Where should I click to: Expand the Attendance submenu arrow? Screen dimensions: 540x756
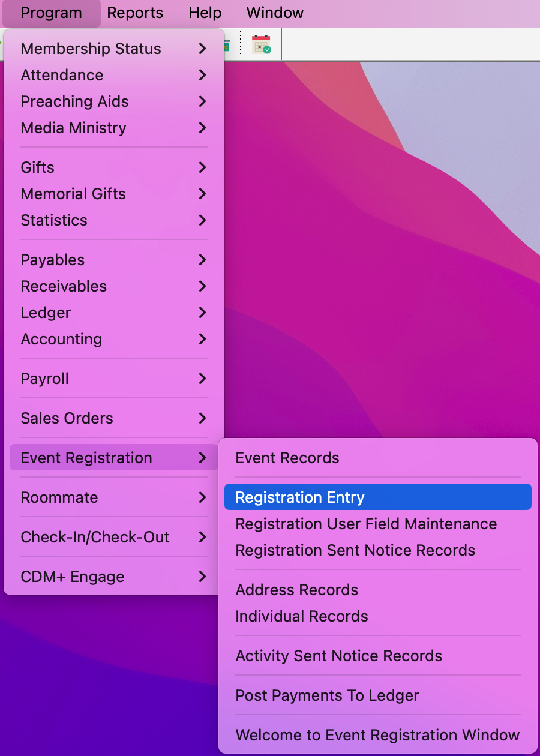pos(202,75)
